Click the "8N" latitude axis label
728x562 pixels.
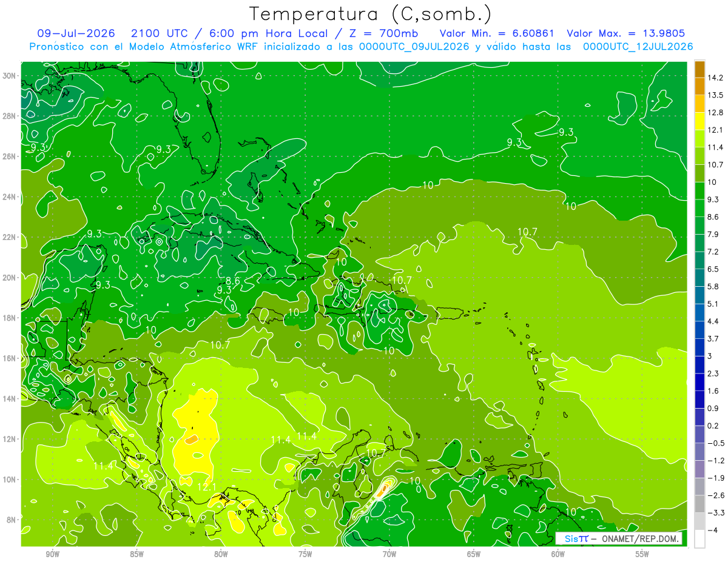(x=11, y=520)
